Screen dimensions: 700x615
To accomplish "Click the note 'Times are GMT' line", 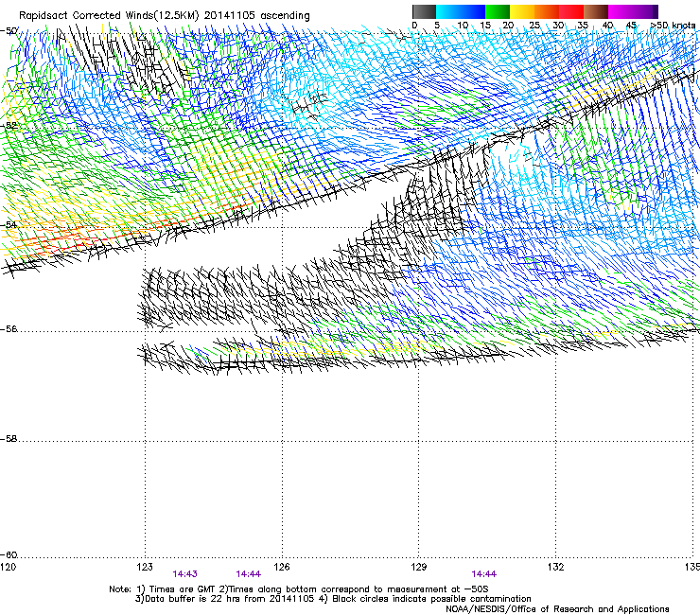I will [299, 589].
